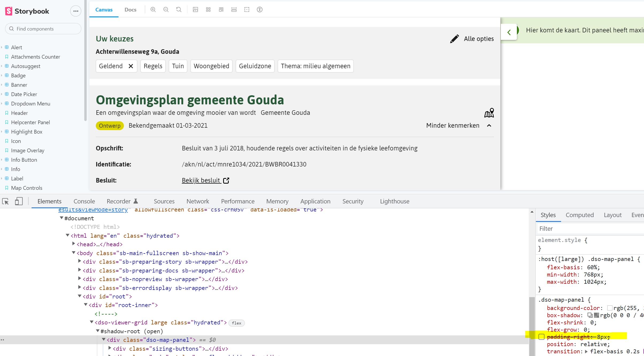Toggle DevTools device toolbar icon
644x356 pixels.
pos(18,201)
